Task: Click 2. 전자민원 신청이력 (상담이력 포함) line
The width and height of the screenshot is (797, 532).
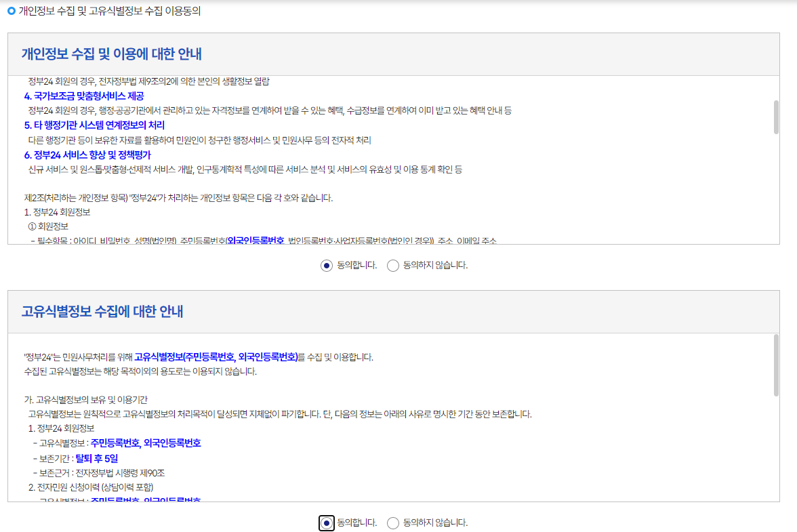Action: point(91,487)
